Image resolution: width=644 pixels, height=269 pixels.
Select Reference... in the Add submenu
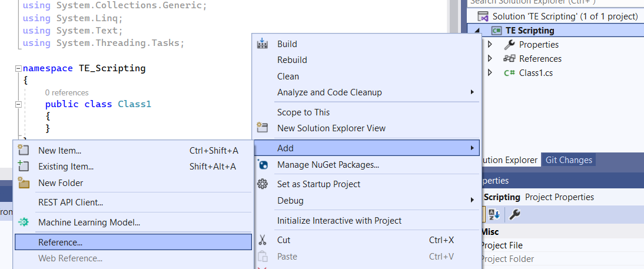click(60, 242)
